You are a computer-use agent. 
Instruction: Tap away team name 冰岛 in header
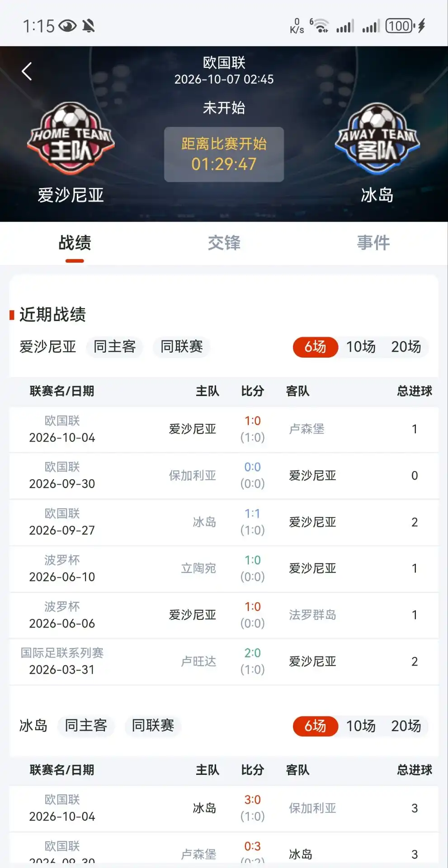(x=377, y=195)
